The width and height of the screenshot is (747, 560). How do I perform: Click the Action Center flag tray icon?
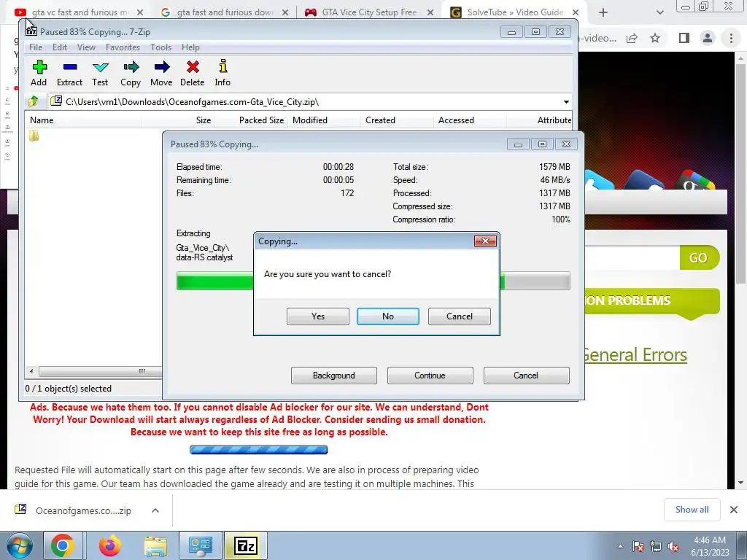tap(638, 547)
